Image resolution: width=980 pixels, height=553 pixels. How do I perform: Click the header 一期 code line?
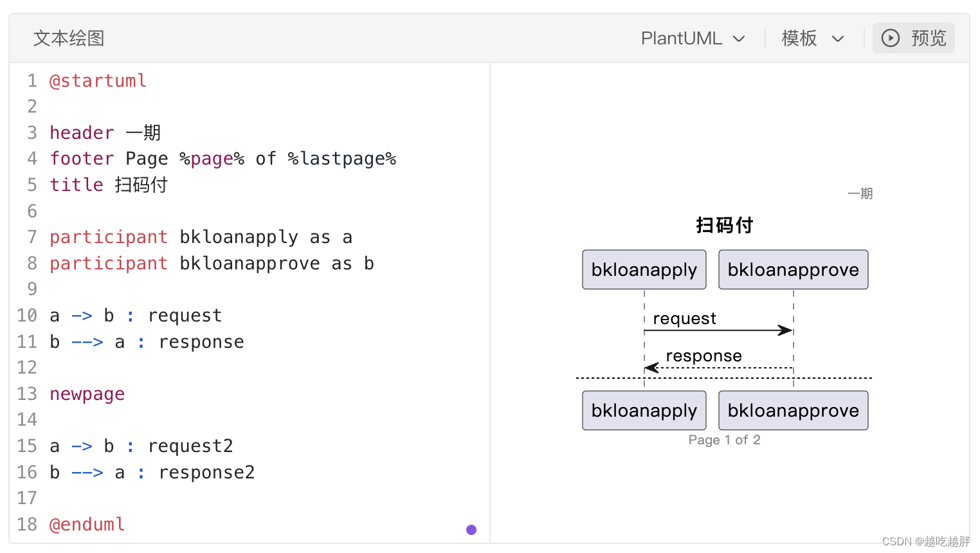[x=105, y=133]
